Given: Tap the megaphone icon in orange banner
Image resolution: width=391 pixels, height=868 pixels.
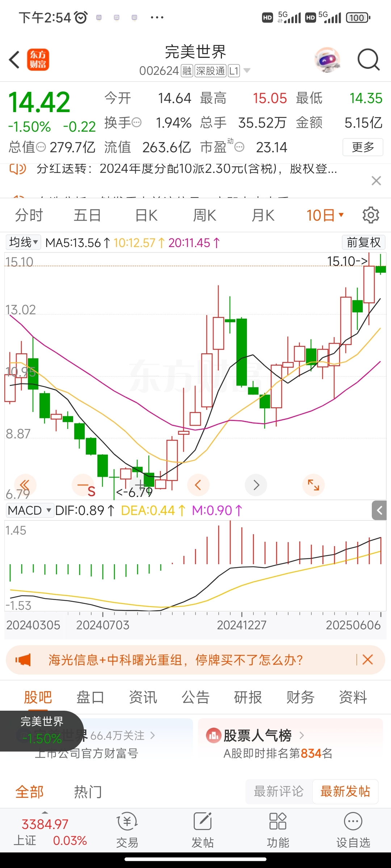Looking at the screenshot, I should click(23, 660).
